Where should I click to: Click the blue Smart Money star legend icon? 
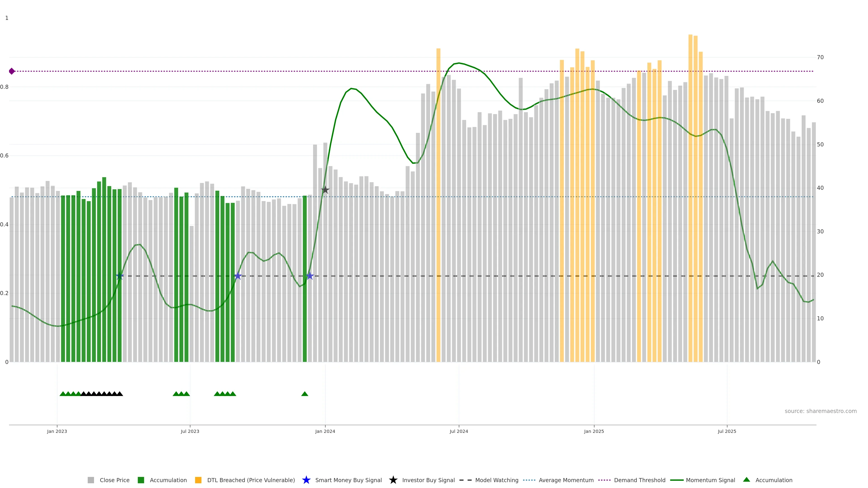tap(306, 480)
